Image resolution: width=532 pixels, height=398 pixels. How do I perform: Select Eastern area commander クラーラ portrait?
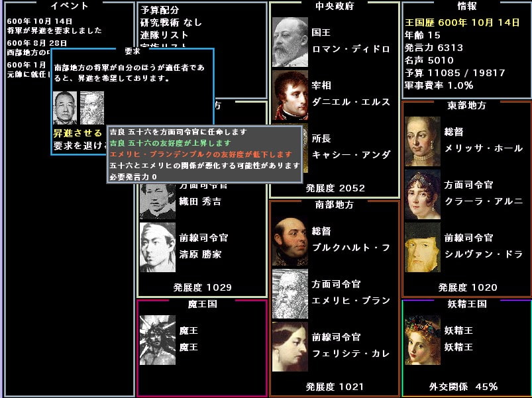click(x=423, y=194)
